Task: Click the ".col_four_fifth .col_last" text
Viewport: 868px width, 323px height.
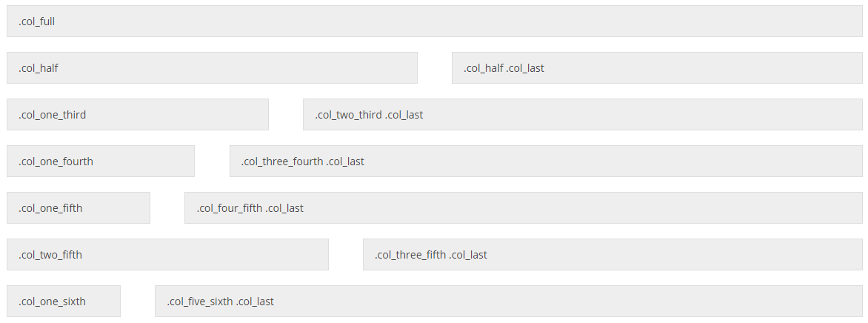Action: click(x=250, y=208)
